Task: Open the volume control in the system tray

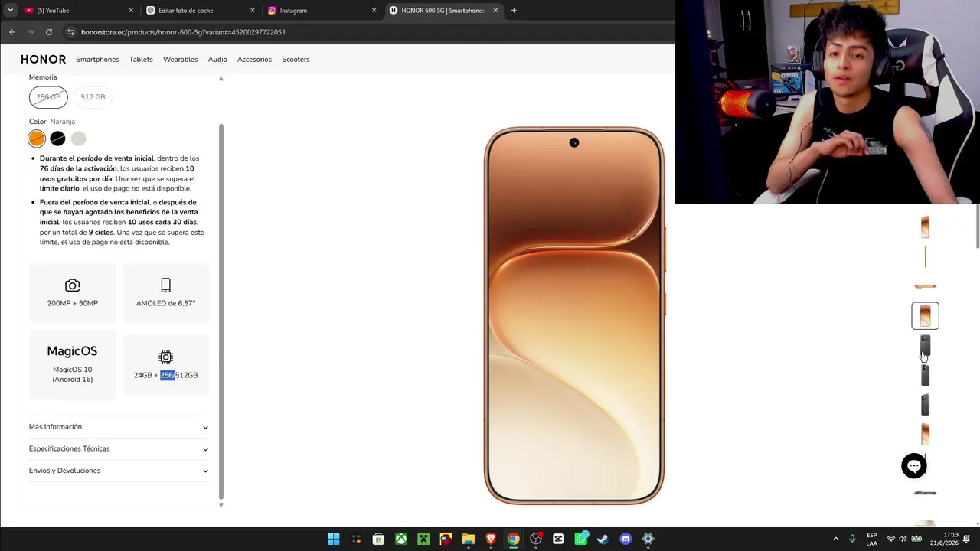Action: (x=903, y=539)
